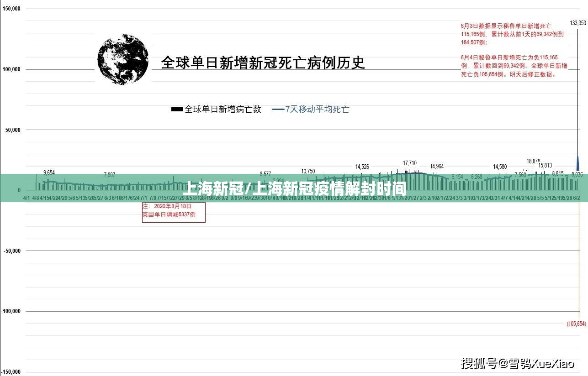Image resolution: width=588 pixels, height=376 pixels.
Task: Select the legend label 7天移动平均死亡
Action: pyautogui.click(x=318, y=110)
